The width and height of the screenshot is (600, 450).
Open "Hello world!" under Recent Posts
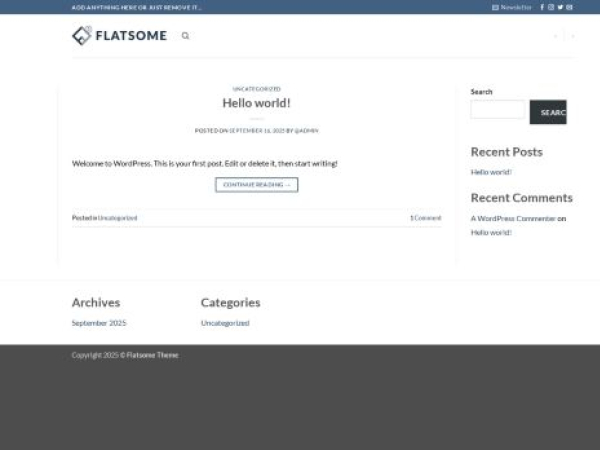coord(491,172)
